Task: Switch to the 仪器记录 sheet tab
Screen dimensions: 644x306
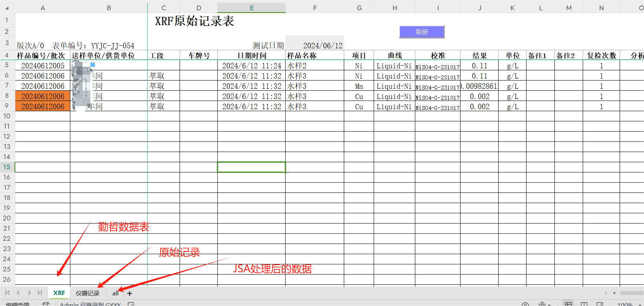Action: point(88,293)
